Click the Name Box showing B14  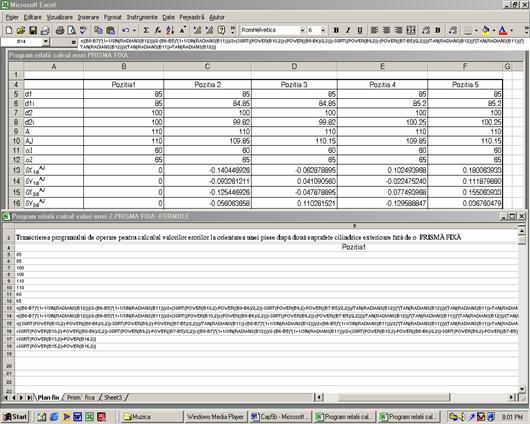point(21,42)
